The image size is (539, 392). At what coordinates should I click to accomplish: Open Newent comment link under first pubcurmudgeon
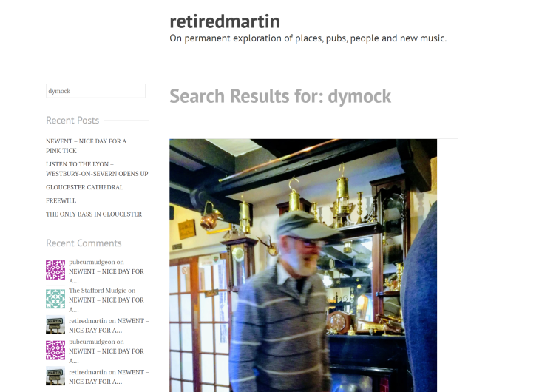click(106, 276)
